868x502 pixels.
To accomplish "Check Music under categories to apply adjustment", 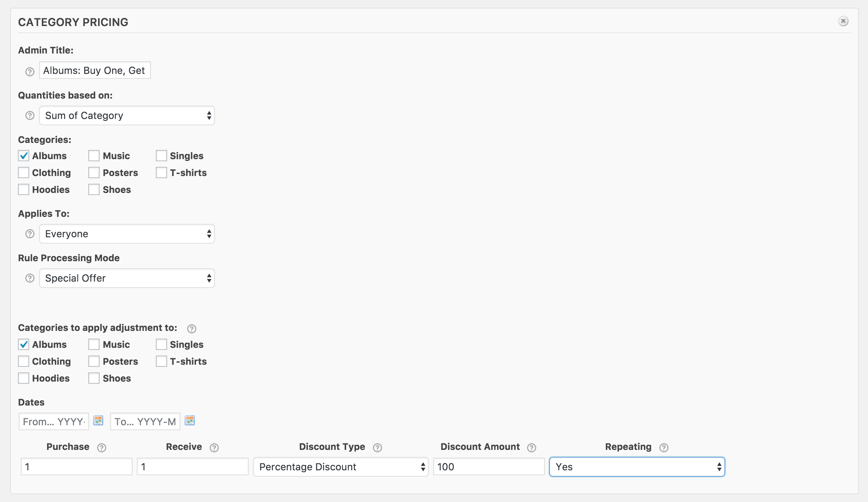I will (x=94, y=344).
